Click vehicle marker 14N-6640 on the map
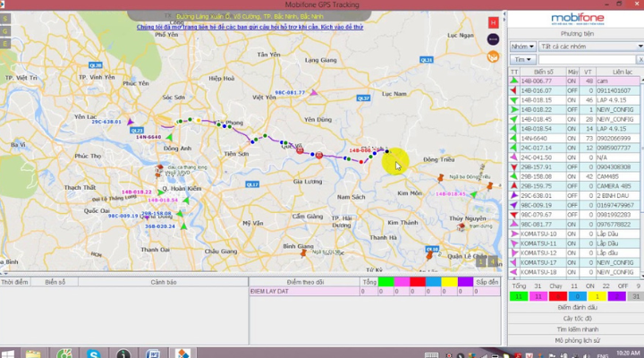Image resolution: width=644 pixels, height=358 pixels. point(169,137)
